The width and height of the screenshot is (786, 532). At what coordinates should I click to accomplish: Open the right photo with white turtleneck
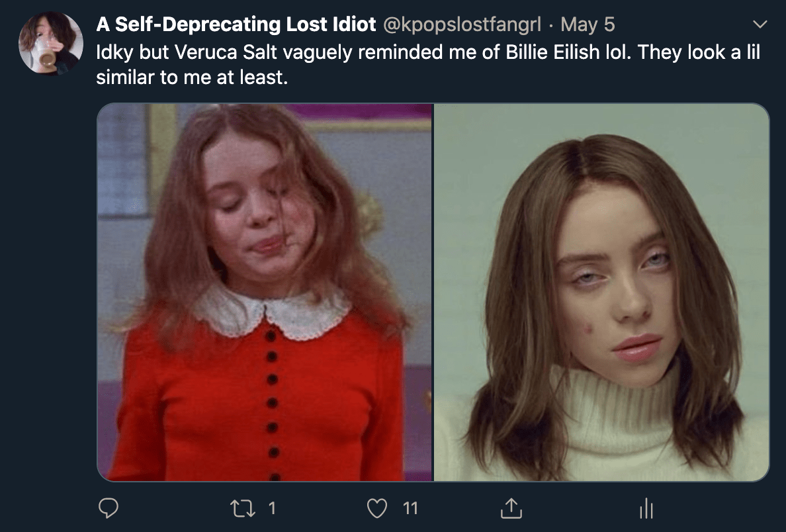[x=601, y=292]
